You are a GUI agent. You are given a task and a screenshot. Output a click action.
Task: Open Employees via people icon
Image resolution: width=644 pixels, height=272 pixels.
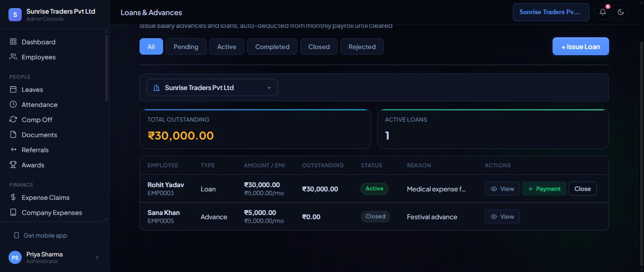[x=13, y=57]
